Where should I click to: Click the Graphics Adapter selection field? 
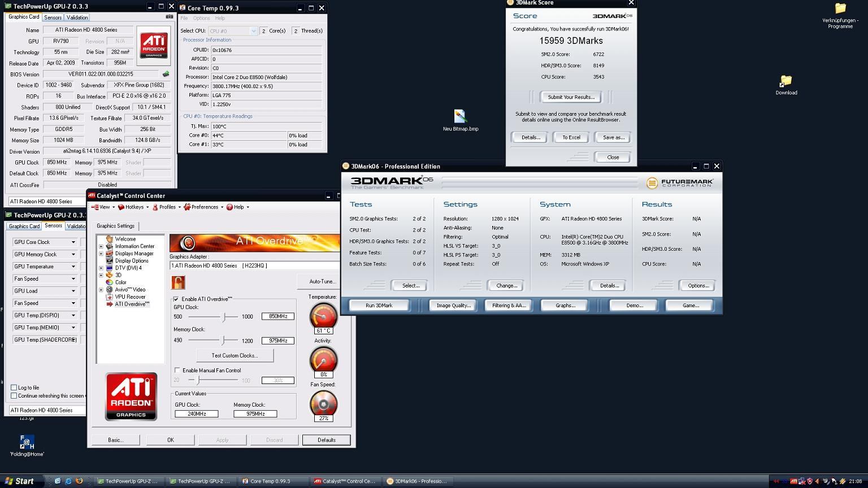(x=255, y=265)
